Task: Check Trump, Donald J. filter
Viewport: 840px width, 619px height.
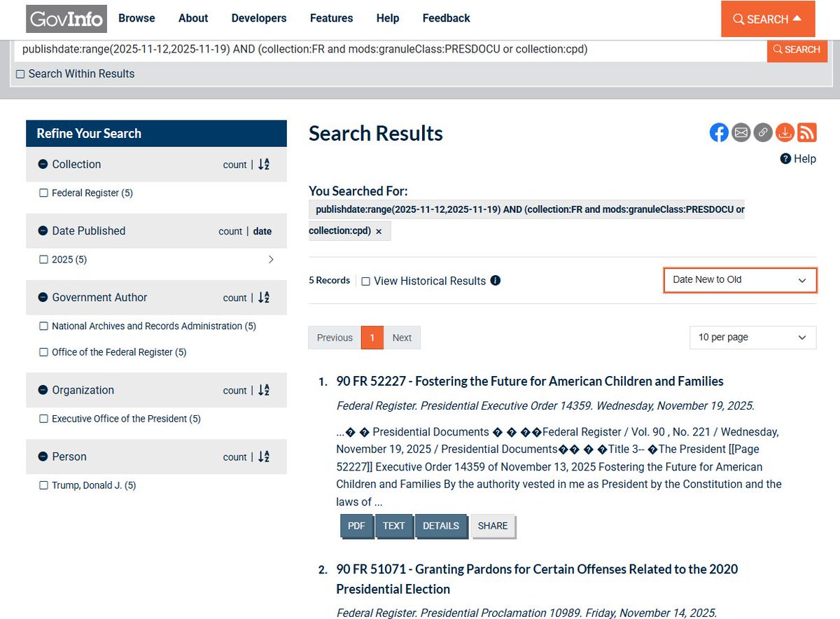Action: tap(44, 485)
